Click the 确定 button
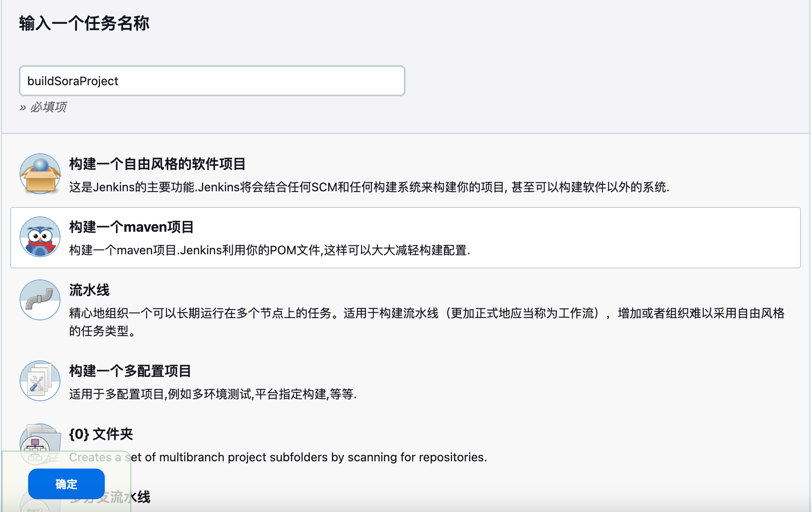Screen dimensions: 812x512 point(66,484)
